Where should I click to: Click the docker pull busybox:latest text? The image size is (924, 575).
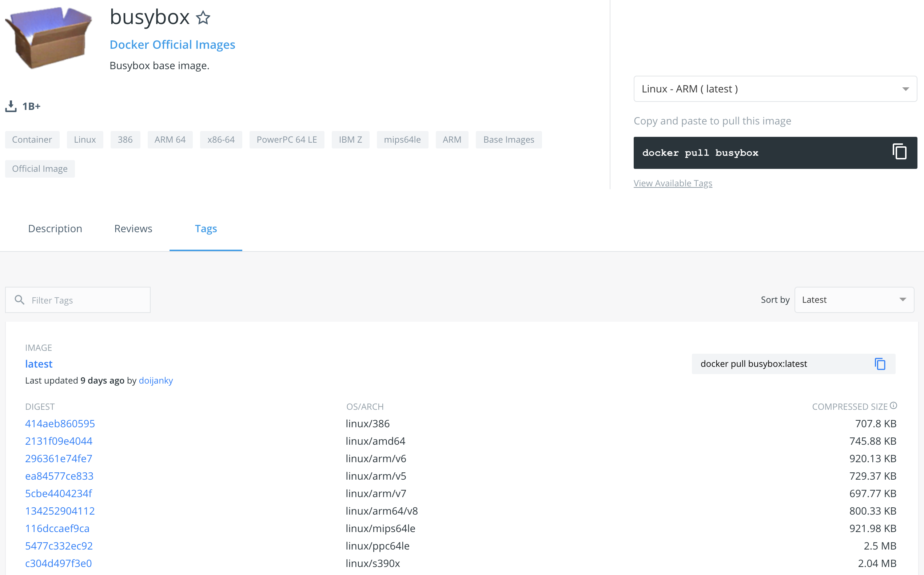coord(753,364)
